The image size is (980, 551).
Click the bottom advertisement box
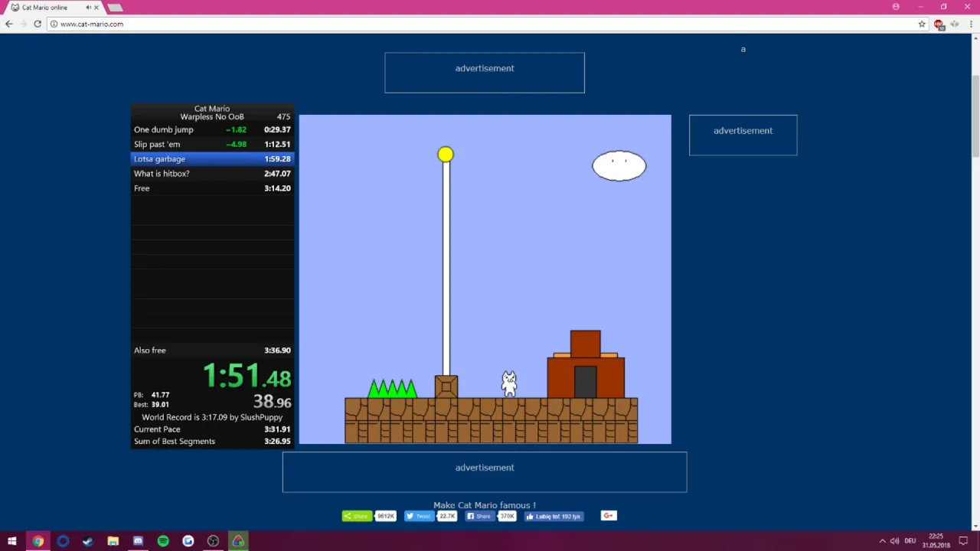pyautogui.click(x=485, y=472)
